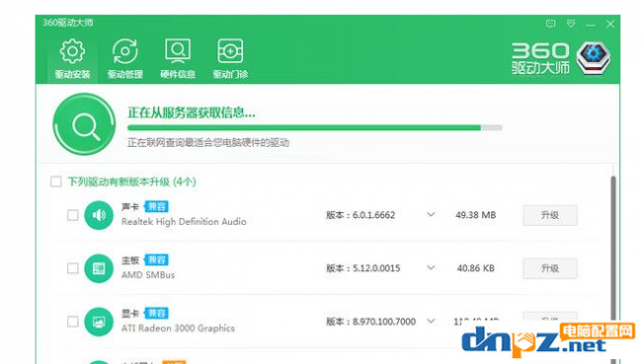Image resolution: width=642 pixels, height=364 pixels.
Task: Click the 版本：8.970.100.7000 text
Action: tap(370, 322)
